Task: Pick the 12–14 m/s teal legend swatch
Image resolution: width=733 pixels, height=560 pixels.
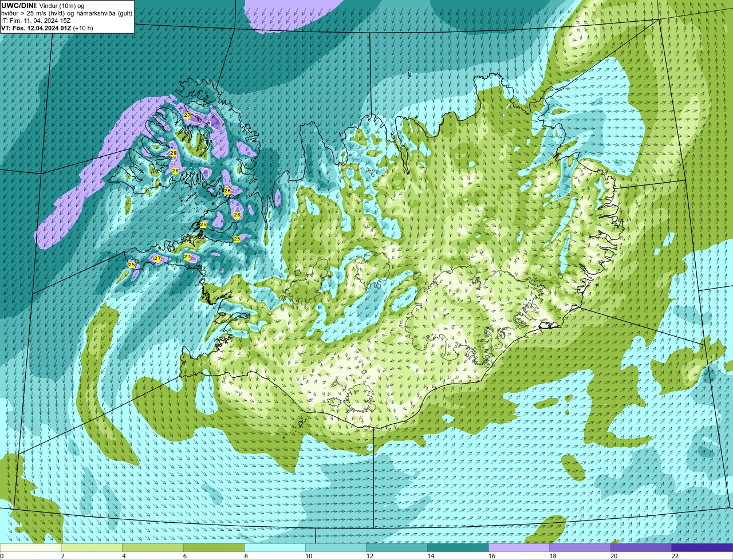Action: 397,547
